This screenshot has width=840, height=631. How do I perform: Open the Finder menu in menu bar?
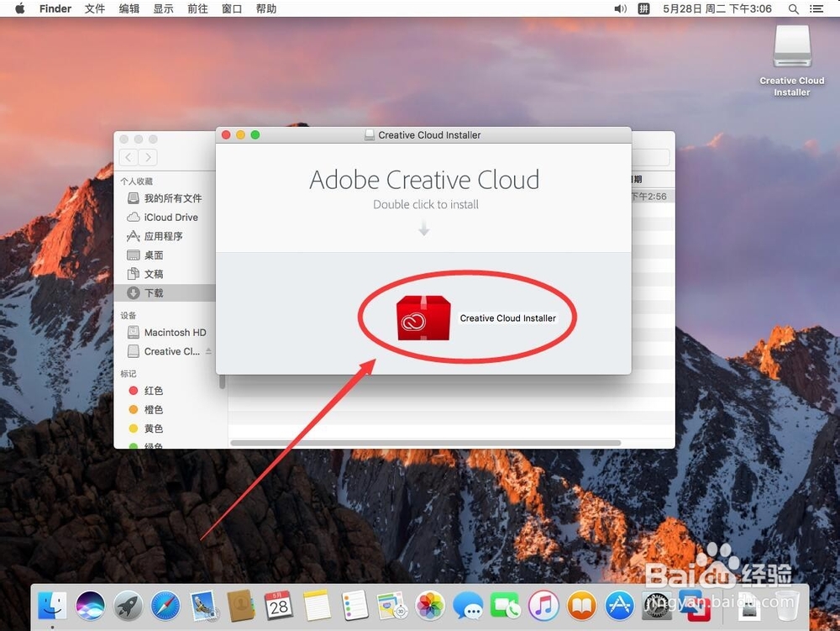55,8
